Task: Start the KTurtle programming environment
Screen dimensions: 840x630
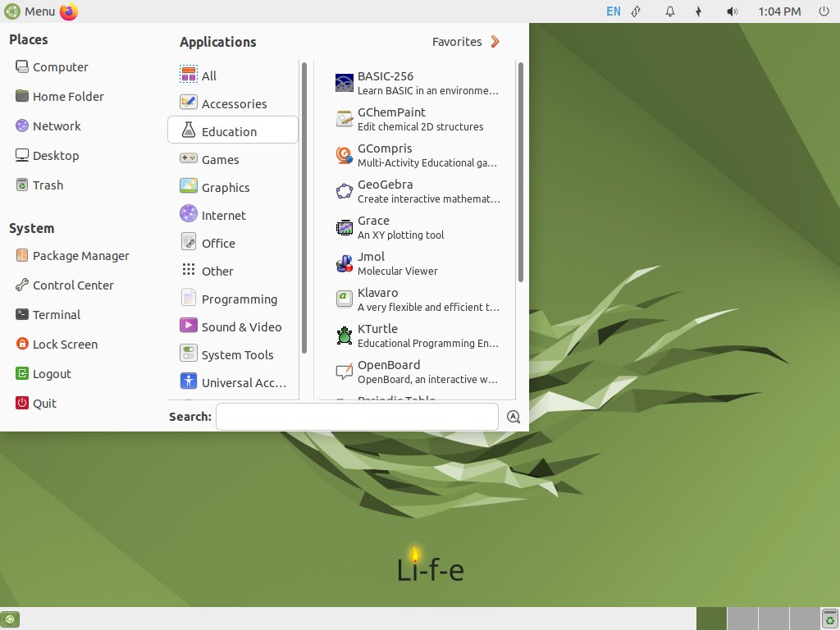Action: [x=378, y=336]
